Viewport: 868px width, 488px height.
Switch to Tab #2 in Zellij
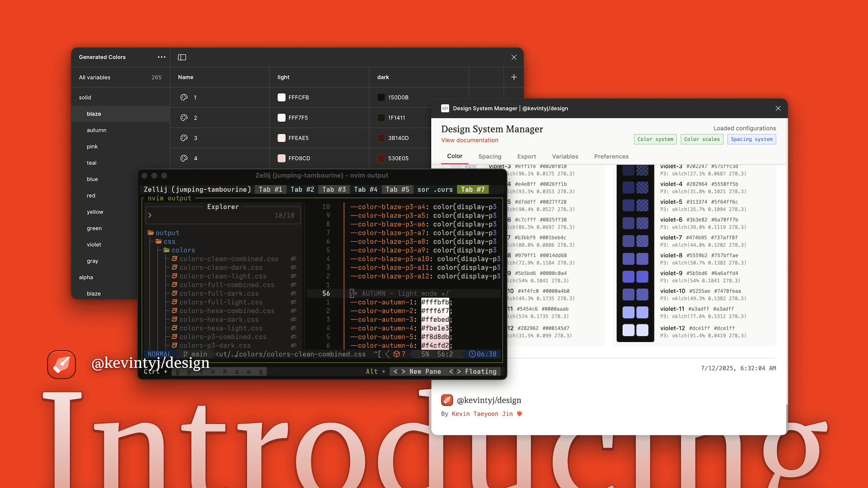coord(302,189)
